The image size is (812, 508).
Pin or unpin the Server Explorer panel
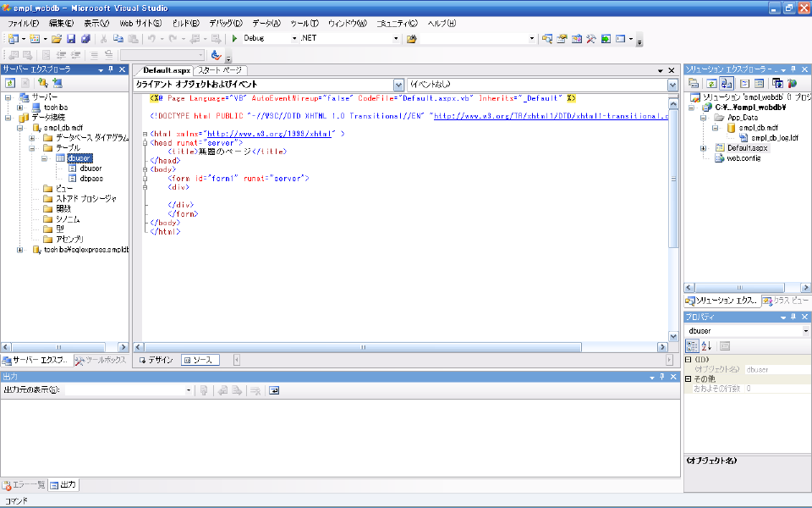point(112,69)
